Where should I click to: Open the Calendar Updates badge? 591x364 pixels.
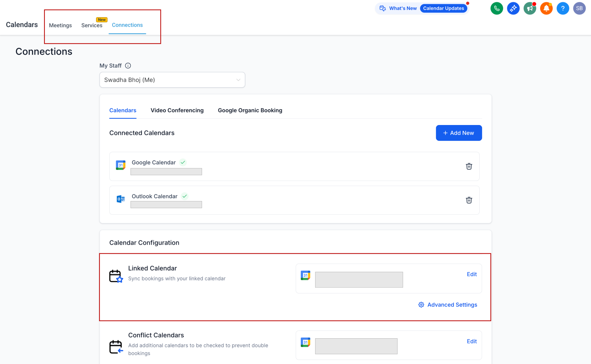[x=443, y=8]
